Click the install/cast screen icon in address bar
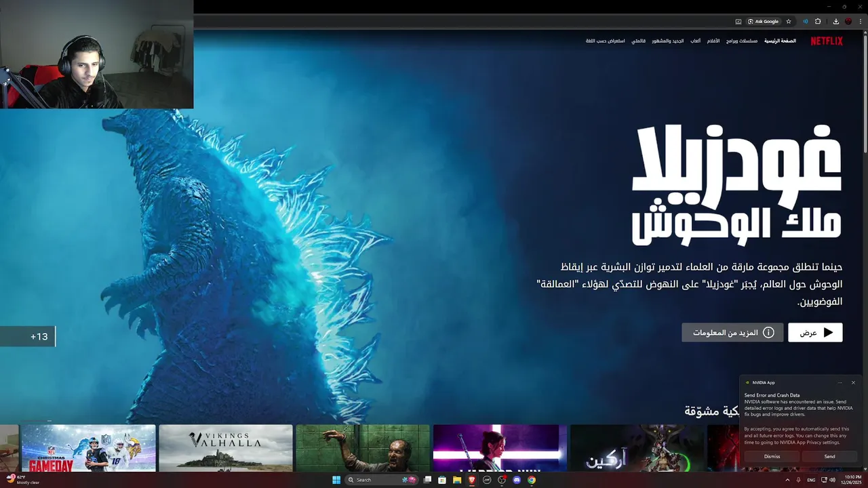 738,22
